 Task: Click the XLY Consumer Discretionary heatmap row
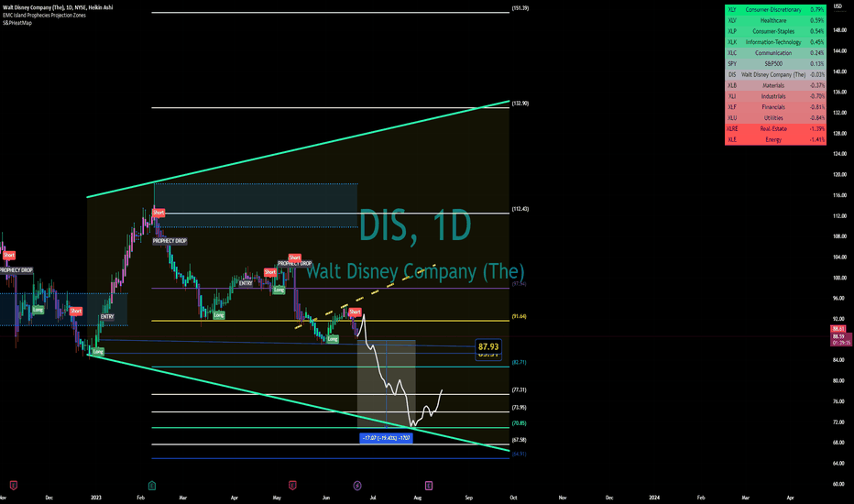coord(775,10)
